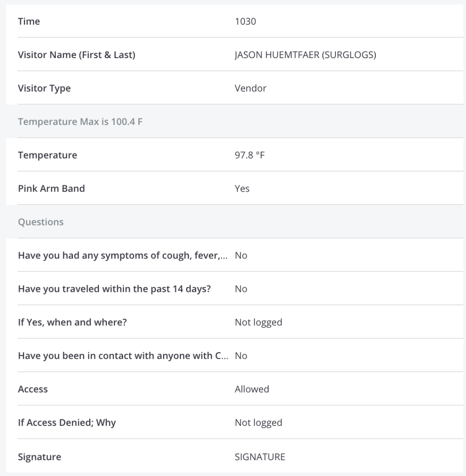Select Not logged value for when and where

click(x=258, y=322)
